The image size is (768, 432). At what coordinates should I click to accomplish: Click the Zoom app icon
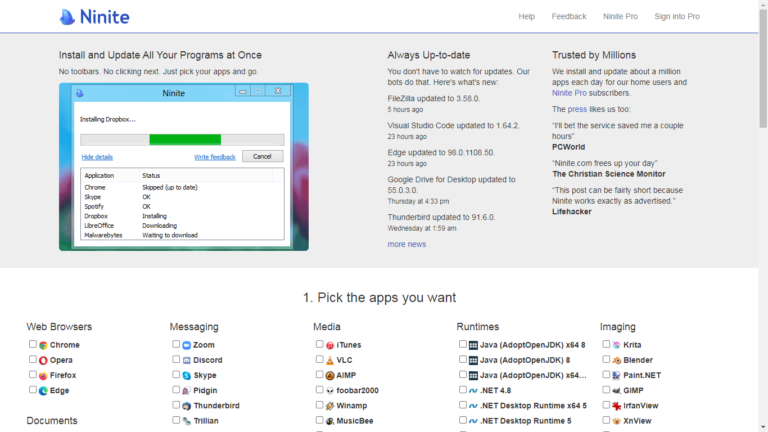point(187,345)
